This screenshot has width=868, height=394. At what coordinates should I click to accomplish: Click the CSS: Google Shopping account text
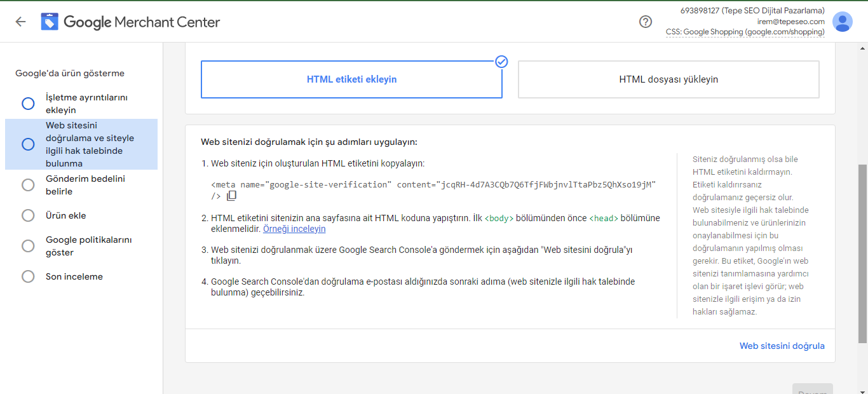pyautogui.click(x=745, y=32)
